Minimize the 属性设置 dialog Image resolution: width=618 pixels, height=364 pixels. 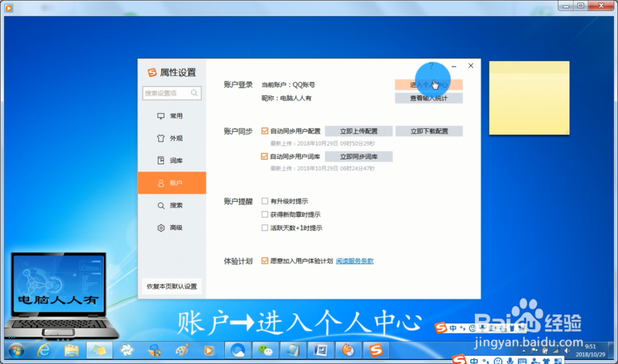click(x=454, y=66)
